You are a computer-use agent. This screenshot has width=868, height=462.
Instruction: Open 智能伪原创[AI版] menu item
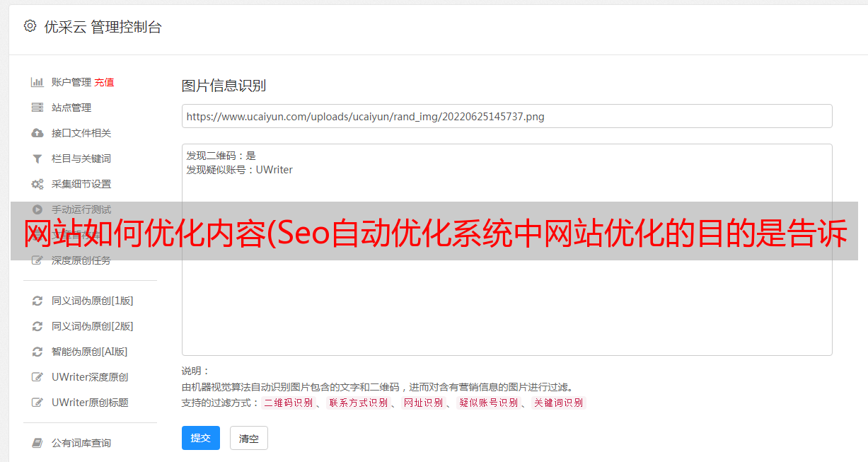coord(89,352)
